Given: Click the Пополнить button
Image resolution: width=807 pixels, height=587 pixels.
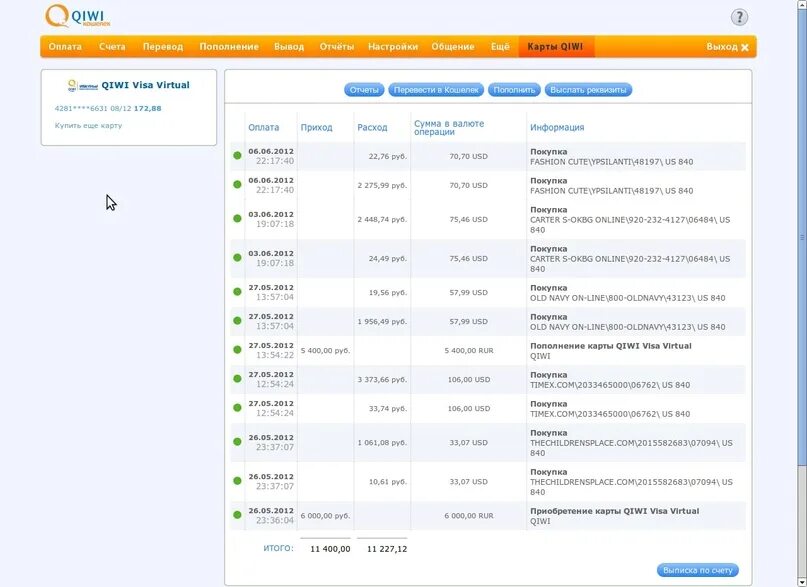Looking at the screenshot, I should (514, 90).
